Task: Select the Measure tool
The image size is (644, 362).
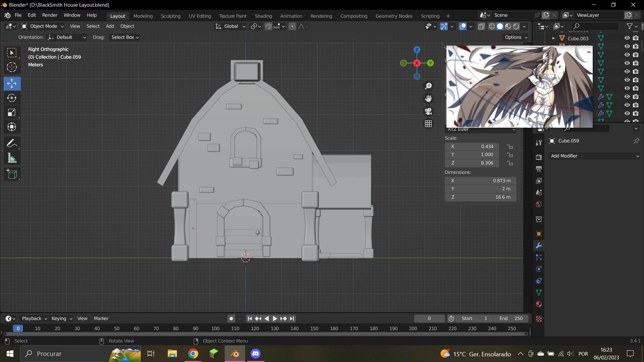Action: coord(12,158)
